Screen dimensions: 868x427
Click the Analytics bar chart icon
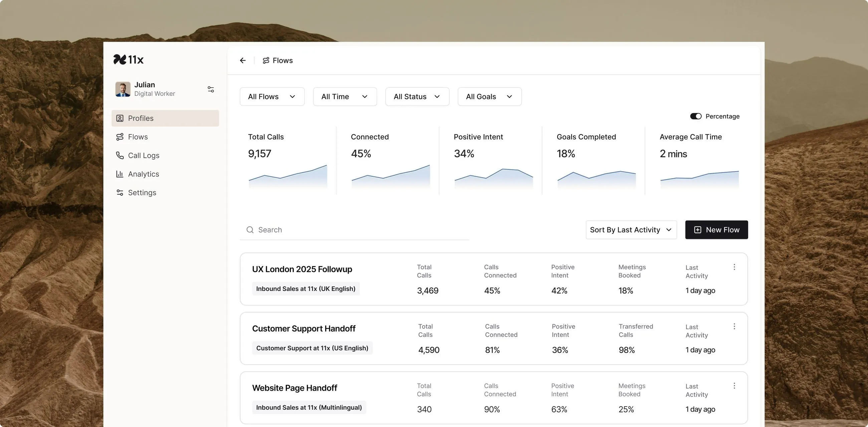[x=120, y=174]
